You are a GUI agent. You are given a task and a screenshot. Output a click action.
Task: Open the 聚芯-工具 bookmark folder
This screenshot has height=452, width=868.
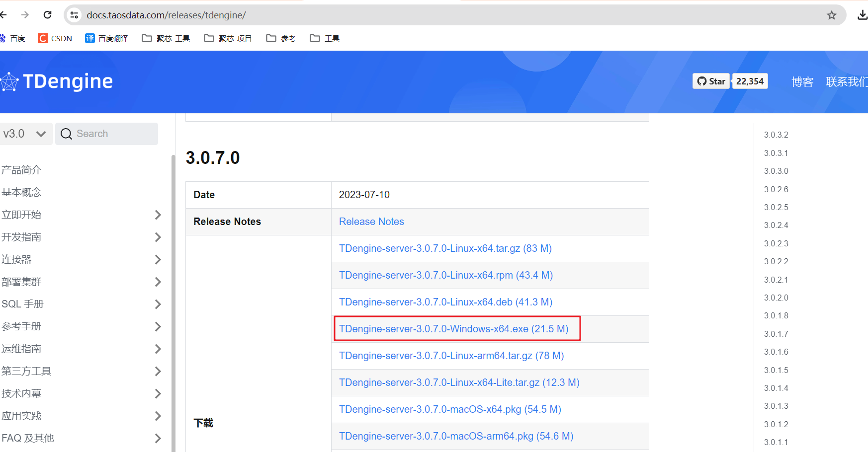(x=166, y=38)
